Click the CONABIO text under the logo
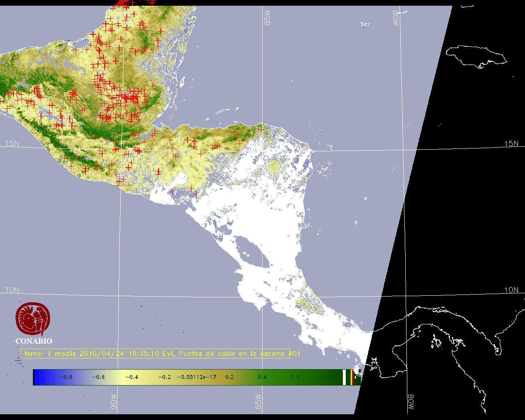The image size is (525, 420). [34, 341]
